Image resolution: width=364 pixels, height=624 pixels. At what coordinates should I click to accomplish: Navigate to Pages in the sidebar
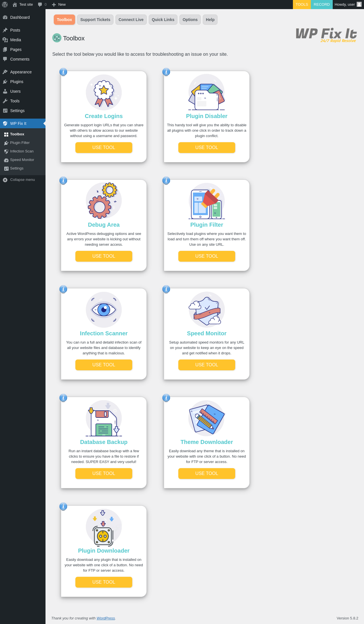(23, 49)
